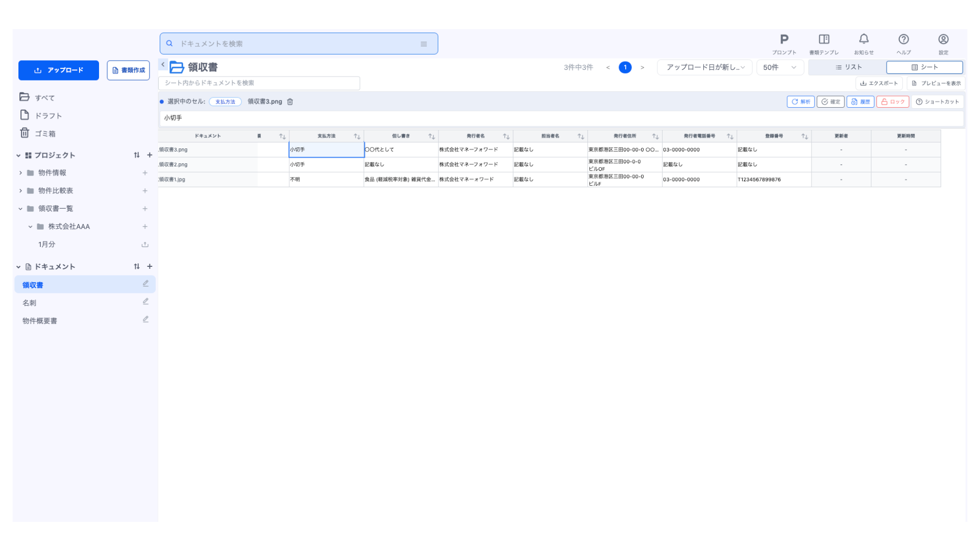Click the notifications bell icon

[864, 39]
